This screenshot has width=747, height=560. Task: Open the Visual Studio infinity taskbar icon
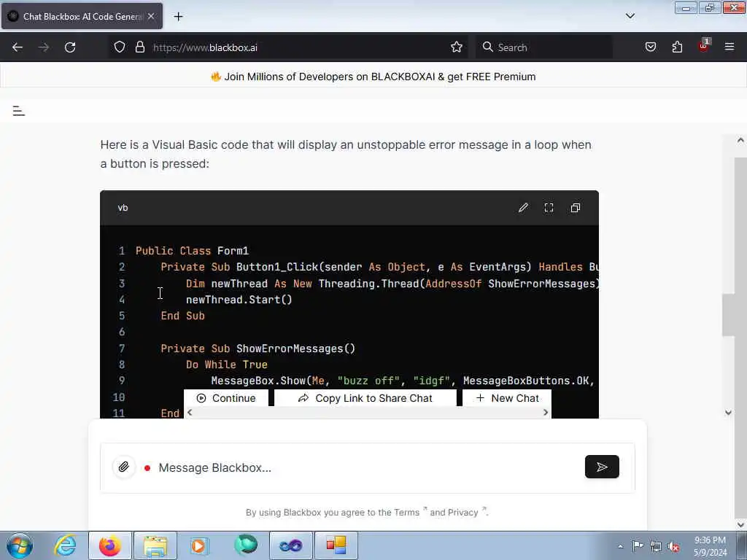click(290, 545)
